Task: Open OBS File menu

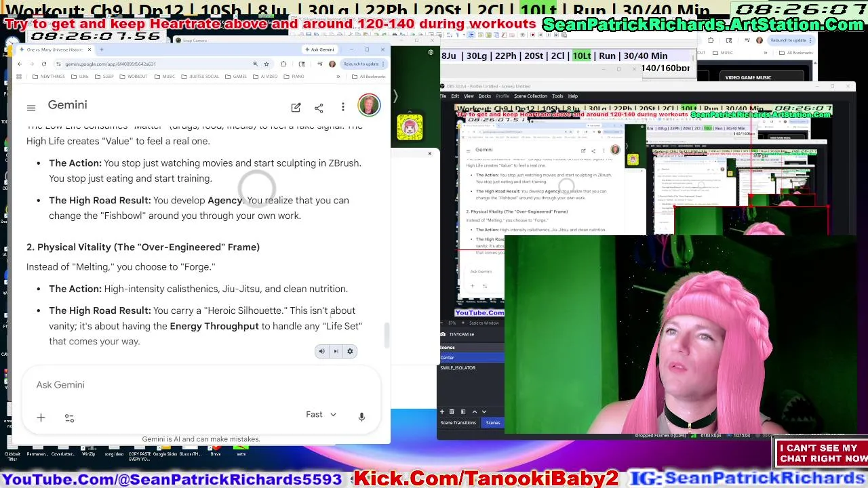Action: [x=443, y=96]
